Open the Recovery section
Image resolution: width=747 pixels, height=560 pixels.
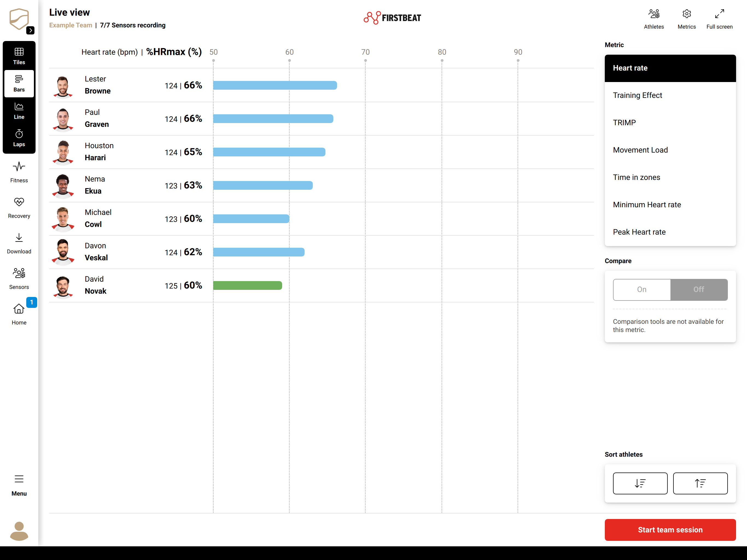pyautogui.click(x=19, y=208)
